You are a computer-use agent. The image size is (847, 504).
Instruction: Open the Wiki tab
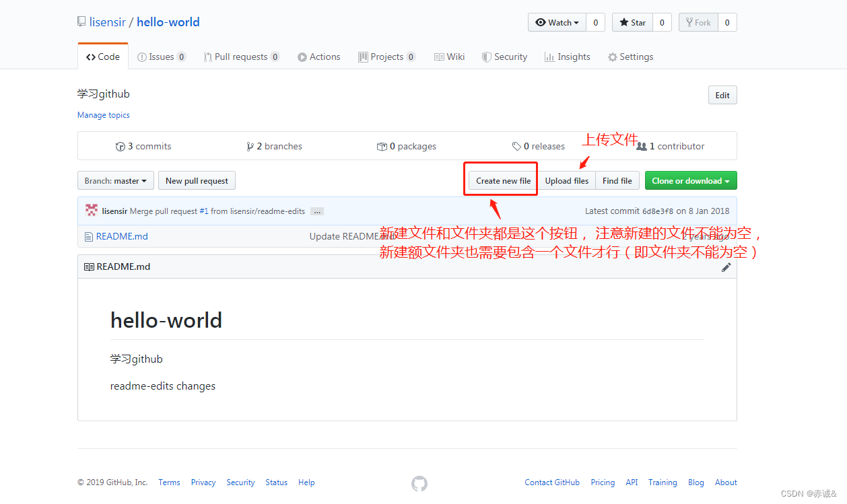[x=450, y=57]
